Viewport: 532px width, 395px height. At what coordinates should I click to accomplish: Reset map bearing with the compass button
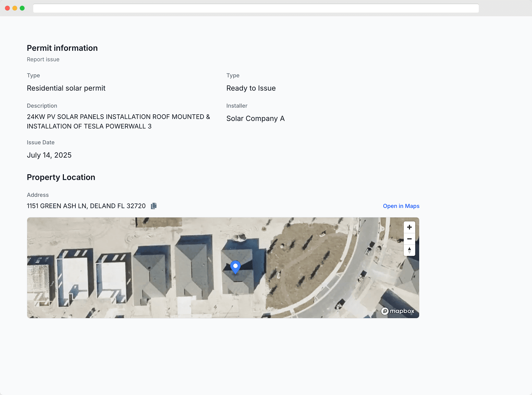[409, 250]
